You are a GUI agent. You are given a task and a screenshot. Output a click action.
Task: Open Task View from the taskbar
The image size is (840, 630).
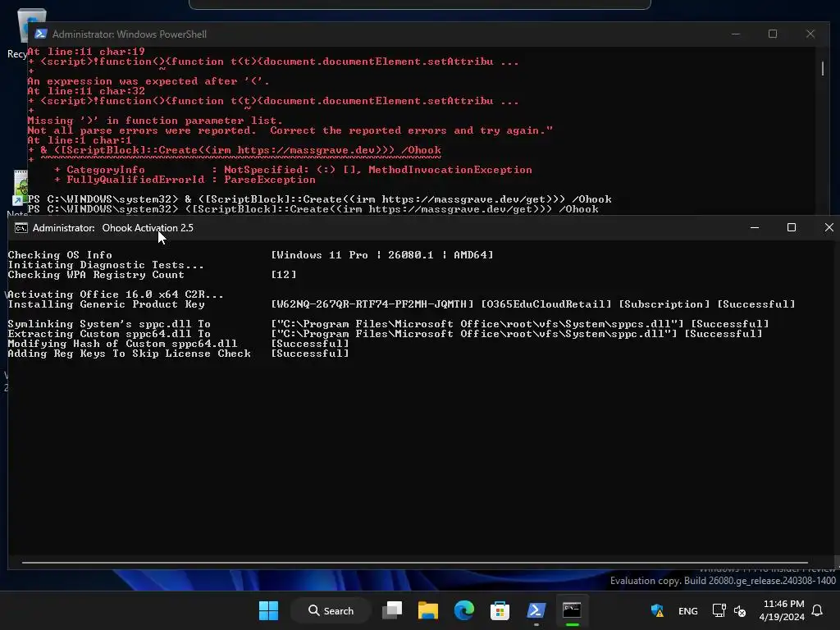pos(391,610)
